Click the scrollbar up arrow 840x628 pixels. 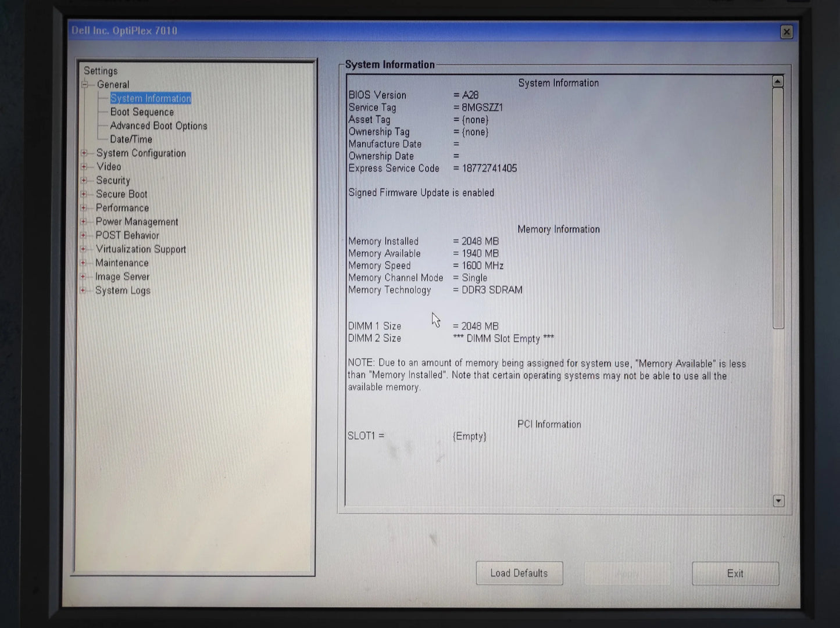pos(778,82)
